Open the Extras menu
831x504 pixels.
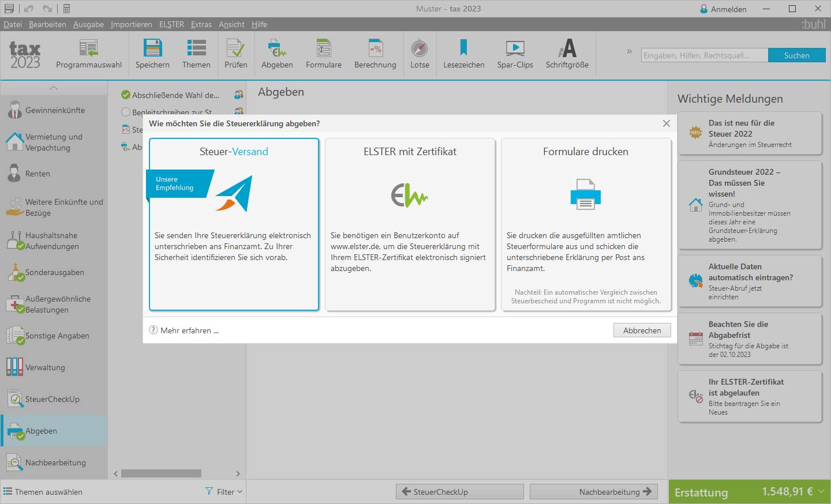point(201,24)
